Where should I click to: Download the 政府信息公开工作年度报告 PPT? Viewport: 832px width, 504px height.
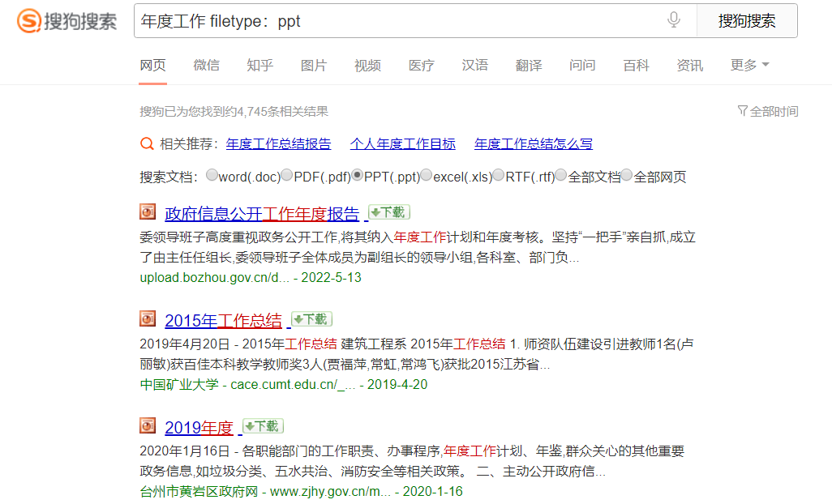(390, 211)
